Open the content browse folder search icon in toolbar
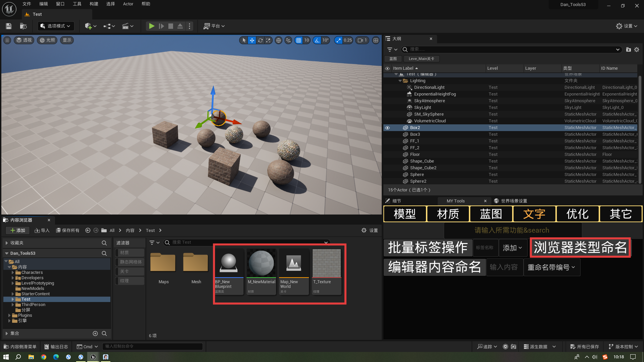This screenshot has width=644, height=362. pos(23,26)
